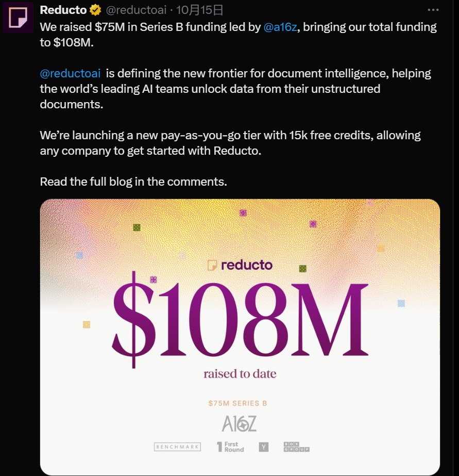Click the pay-as-you-go tier paragraph
The width and height of the screenshot is (459, 476).
click(x=230, y=143)
